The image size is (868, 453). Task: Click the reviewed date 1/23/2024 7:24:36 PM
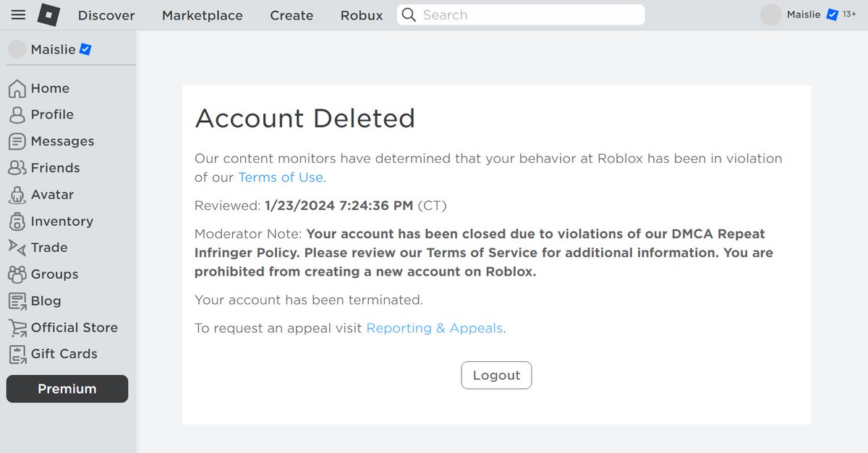(x=339, y=206)
